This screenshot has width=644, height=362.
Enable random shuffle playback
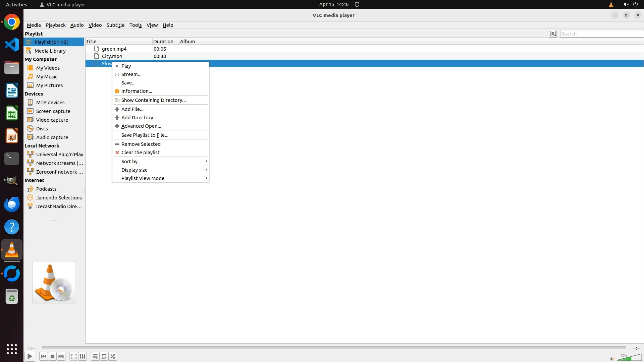click(x=113, y=356)
